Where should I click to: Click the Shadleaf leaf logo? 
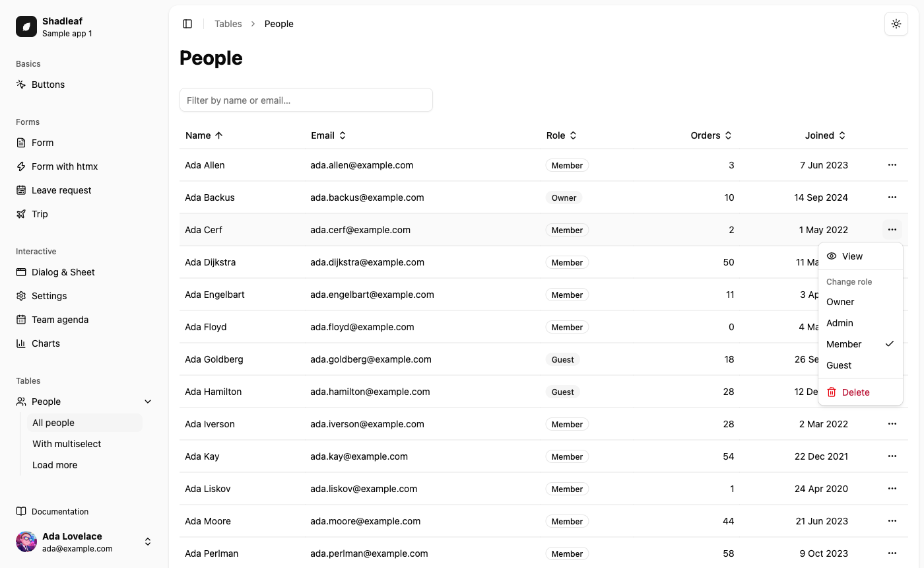[x=26, y=26]
